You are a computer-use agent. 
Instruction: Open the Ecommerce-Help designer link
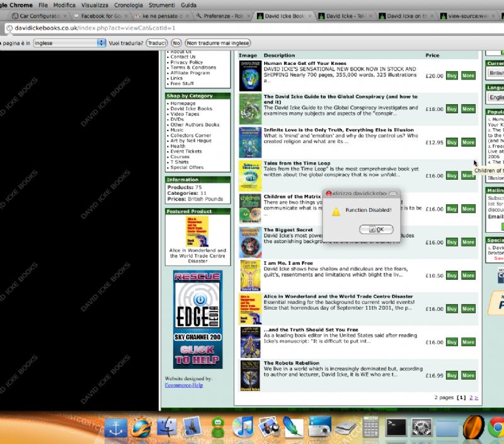pyautogui.click(x=184, y=385)
